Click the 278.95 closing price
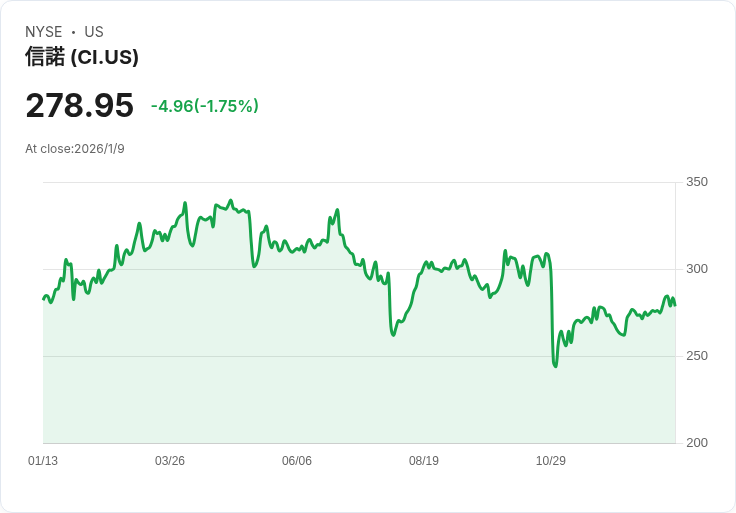The height and width of the screenshot is (513, 736). coord(79,106)
